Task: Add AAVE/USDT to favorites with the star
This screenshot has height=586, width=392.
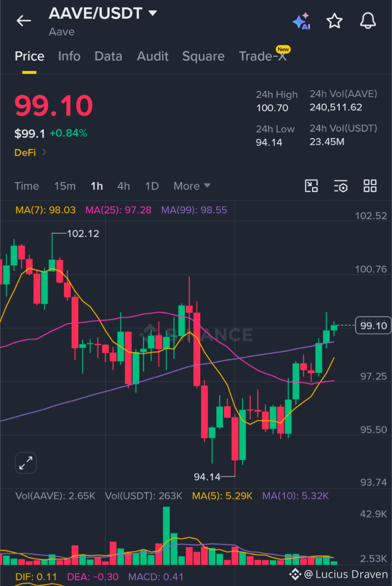Action: pyautogui.click(x=334, y=21)
